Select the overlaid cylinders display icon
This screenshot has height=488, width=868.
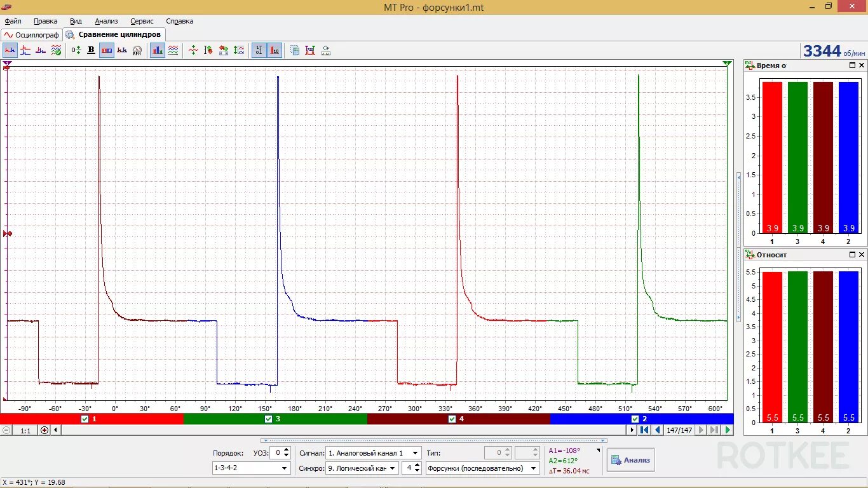[41, 50]
